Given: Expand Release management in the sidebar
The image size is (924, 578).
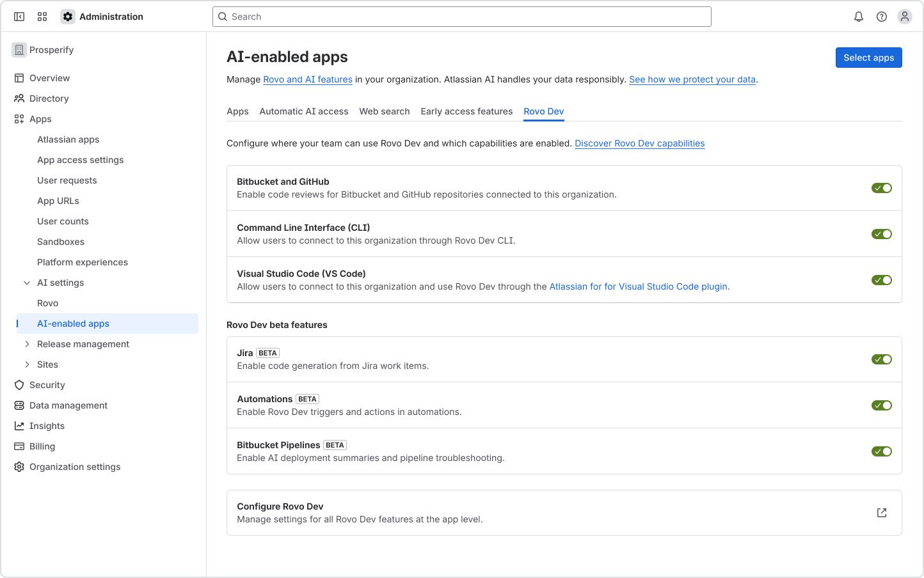Looking at the screenshot, I should [27, 344].
